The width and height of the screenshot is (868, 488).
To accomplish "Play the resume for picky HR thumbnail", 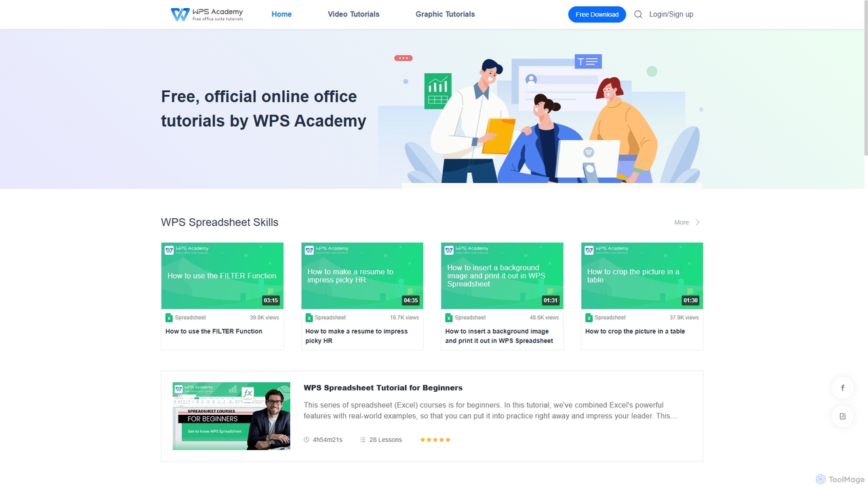I will click(362, 276).
